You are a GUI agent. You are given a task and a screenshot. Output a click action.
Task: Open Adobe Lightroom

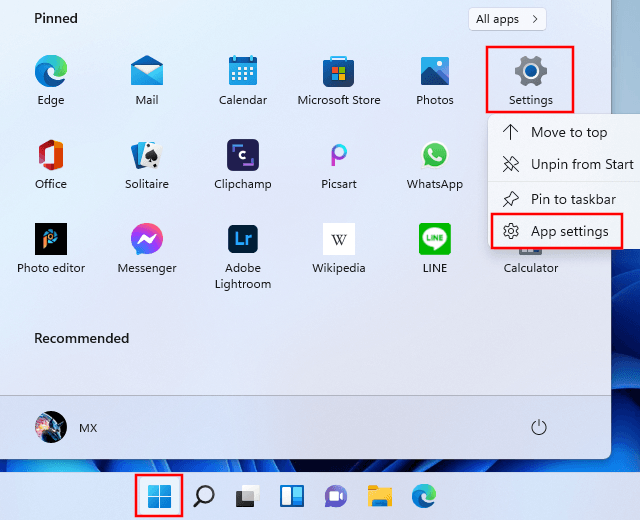(243, 256)
